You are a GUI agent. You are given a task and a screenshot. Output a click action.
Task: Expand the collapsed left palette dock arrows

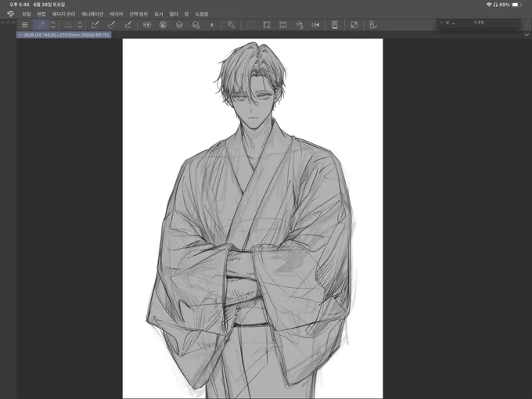coord(8,23)
